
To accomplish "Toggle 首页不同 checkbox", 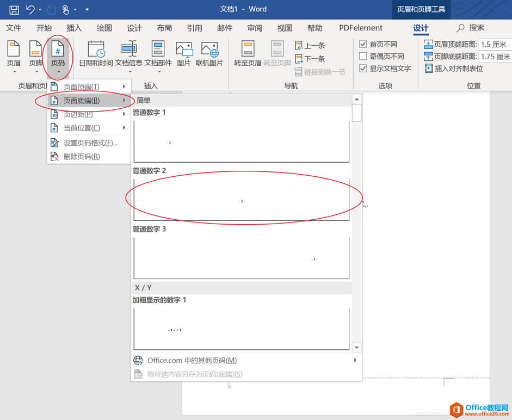I will tap(363, 44).
